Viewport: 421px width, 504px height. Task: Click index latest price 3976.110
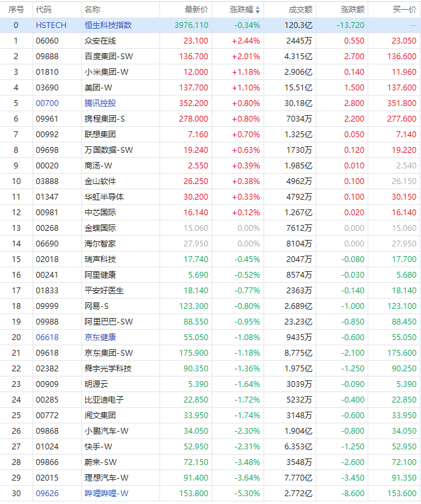click(191, 25)
